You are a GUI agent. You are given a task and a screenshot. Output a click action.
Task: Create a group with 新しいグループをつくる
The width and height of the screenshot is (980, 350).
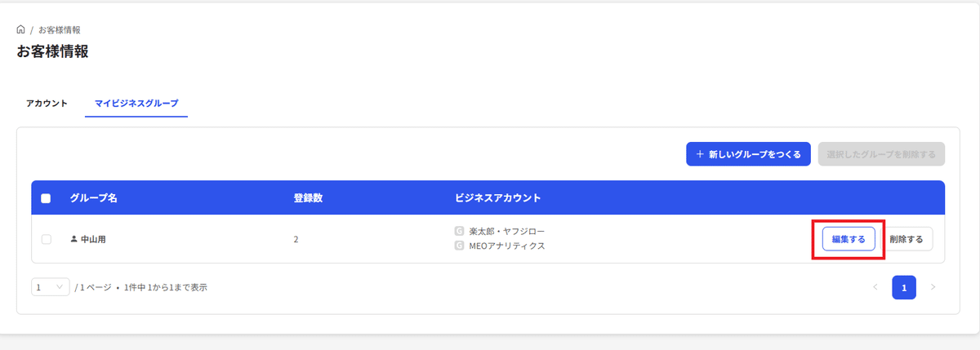[x=748, y=153]
